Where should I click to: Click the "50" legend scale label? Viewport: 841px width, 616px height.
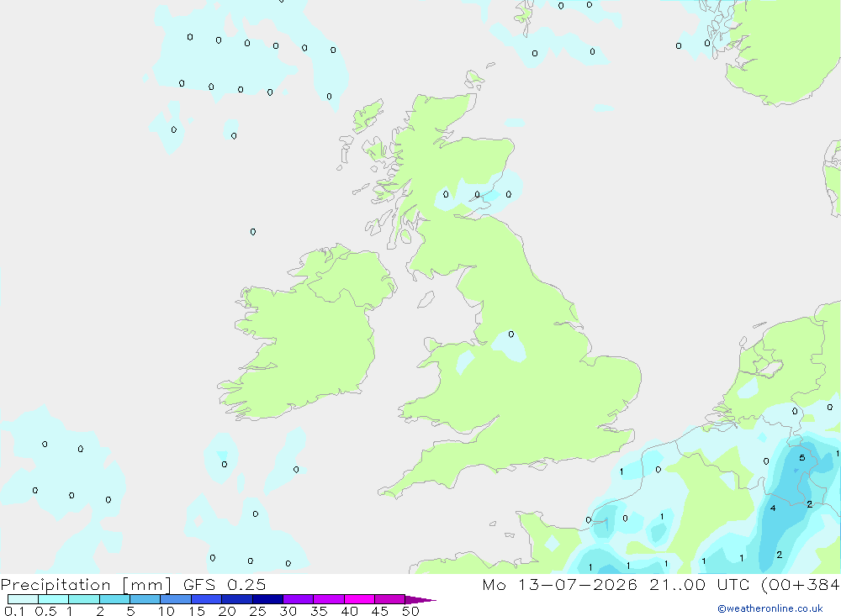click(x=410, y=611)
